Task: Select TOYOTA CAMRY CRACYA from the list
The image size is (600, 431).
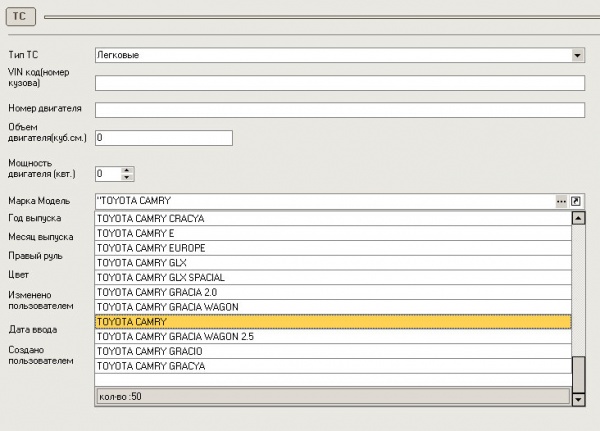Action: click(x=332, y=218)
